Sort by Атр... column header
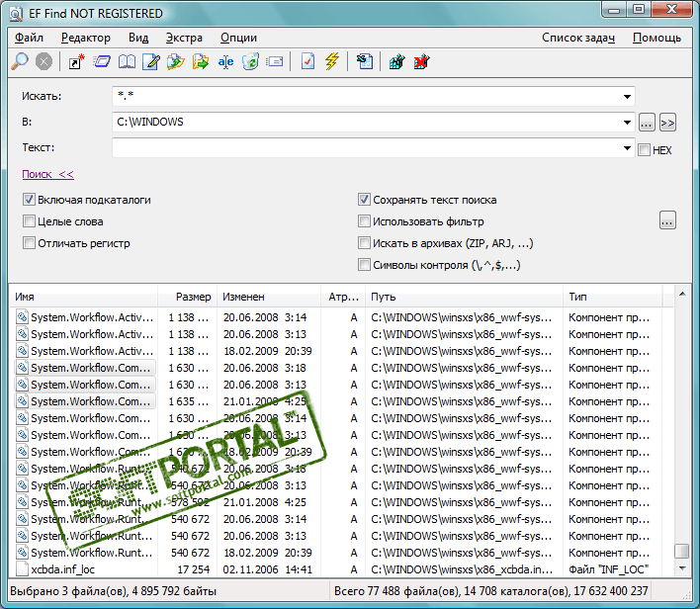Viewport: 700px width, 609px height. [343, 297]
